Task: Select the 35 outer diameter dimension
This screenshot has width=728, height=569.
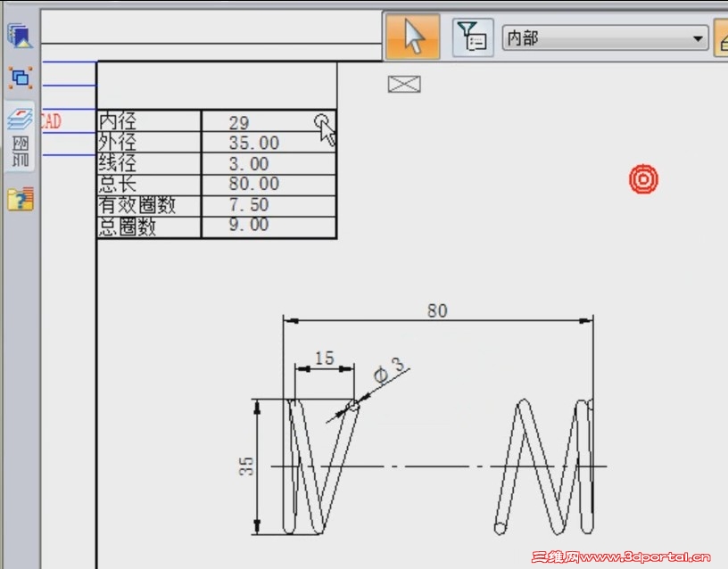Action: tap(246, 466)
